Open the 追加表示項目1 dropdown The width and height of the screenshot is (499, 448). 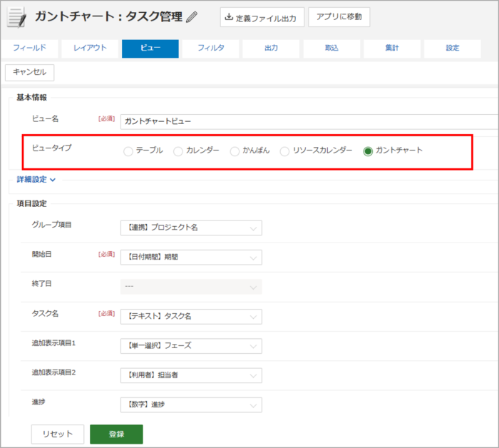pos(191,346)
